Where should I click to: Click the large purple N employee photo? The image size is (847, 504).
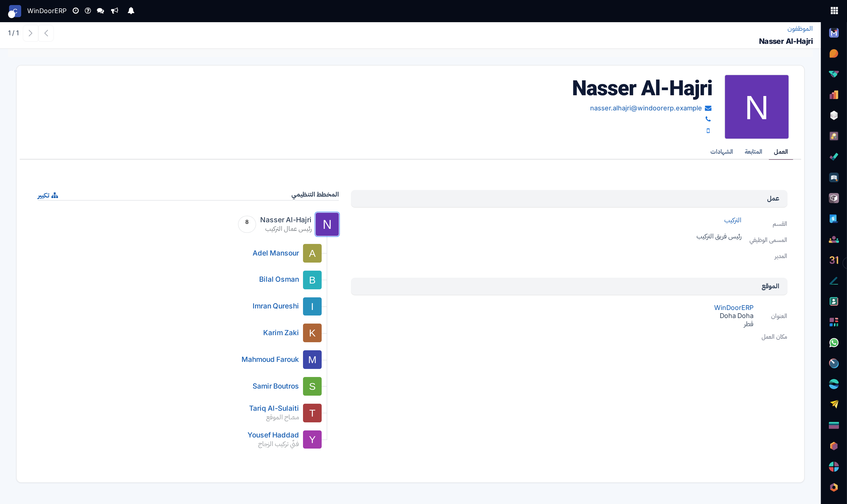tap(757, 107)
